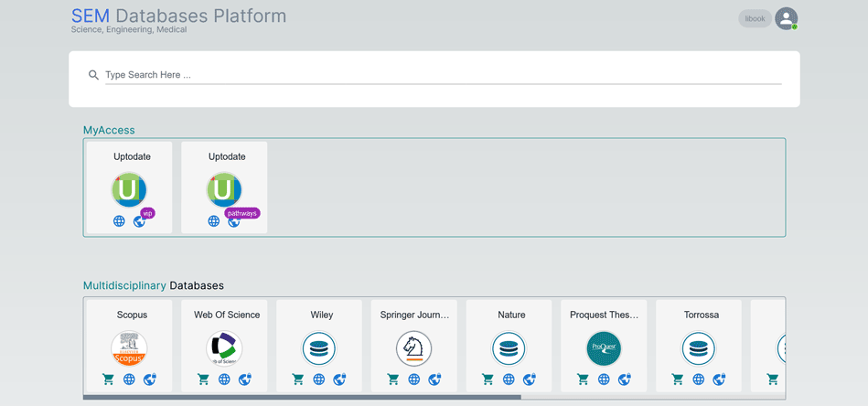Click the Science, Engineering, Medical subtitle
This screenshot has width=868, height=406.
(x=129, y=30)
